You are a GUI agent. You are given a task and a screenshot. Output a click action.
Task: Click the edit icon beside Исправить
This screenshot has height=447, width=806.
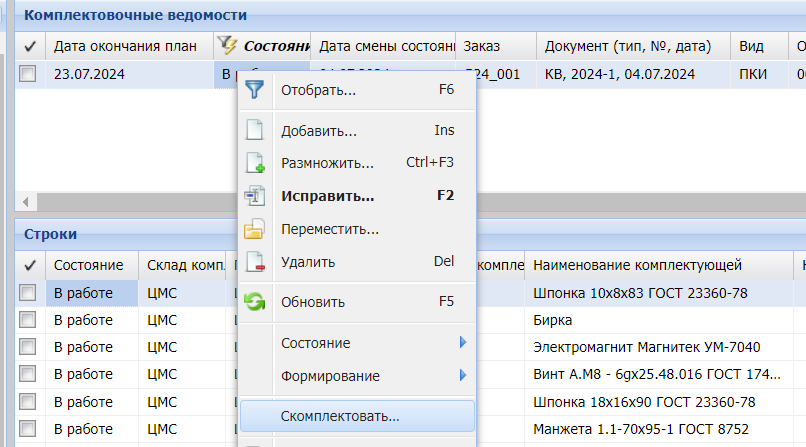tap(255, 196)
